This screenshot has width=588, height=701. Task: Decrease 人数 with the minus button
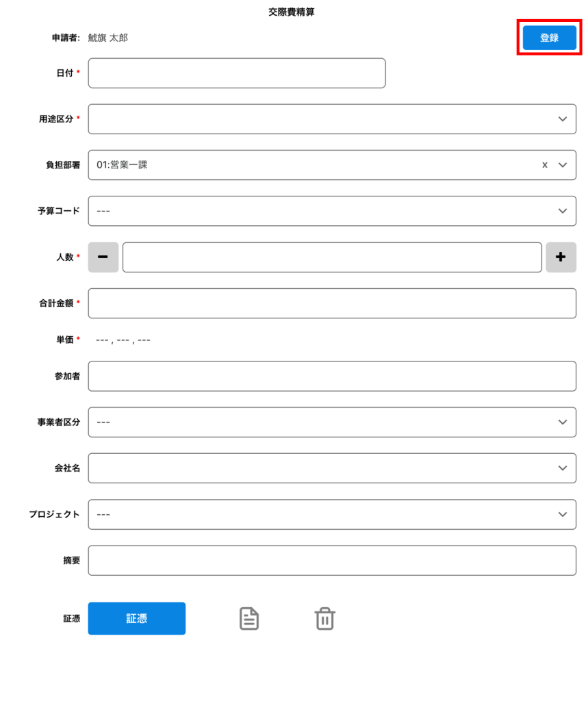coord(103,257)
